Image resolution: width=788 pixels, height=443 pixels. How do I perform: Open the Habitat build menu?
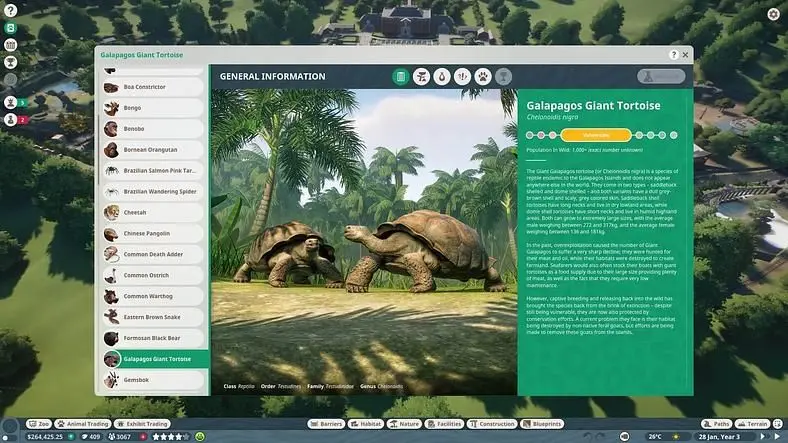click(366, 424)
